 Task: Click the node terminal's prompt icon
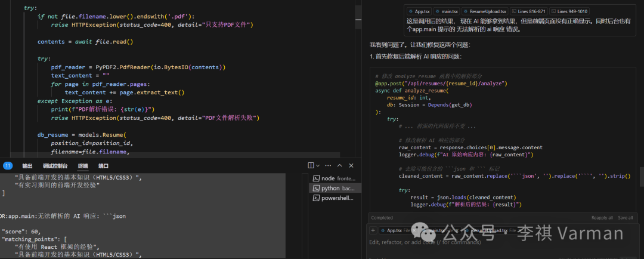tap(316, 178)
